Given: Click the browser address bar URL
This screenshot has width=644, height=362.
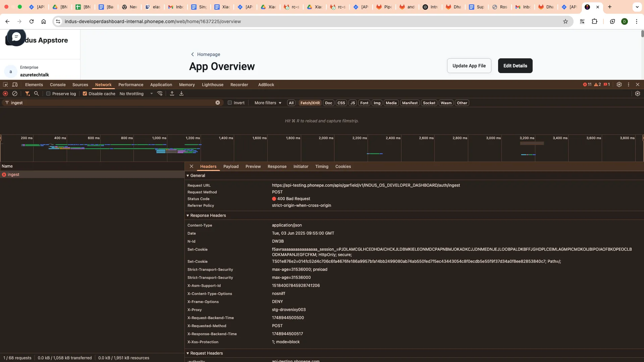Looking at the screenshot, I should tap(153, 21).
